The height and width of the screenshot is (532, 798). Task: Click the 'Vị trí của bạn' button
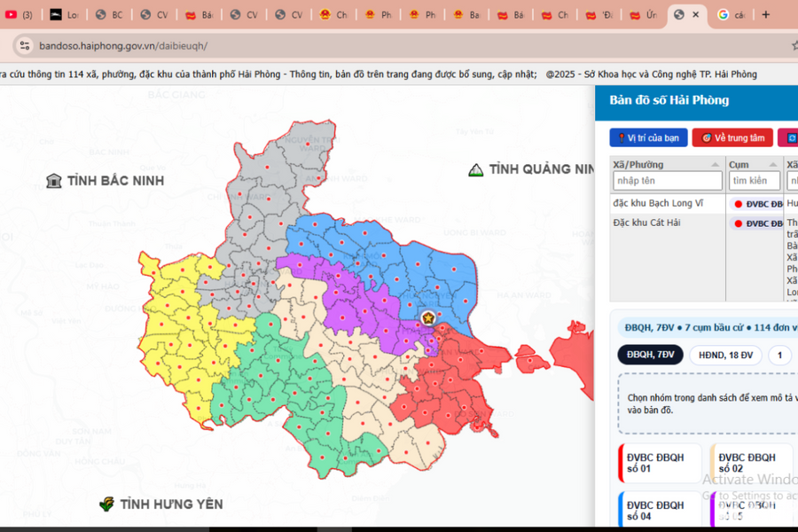(x=648, y=138)
